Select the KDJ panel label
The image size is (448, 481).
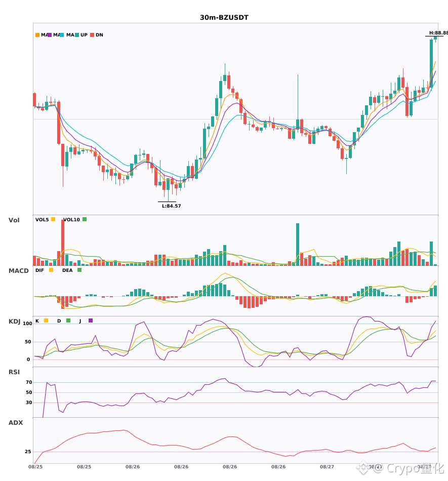(14, 322)
